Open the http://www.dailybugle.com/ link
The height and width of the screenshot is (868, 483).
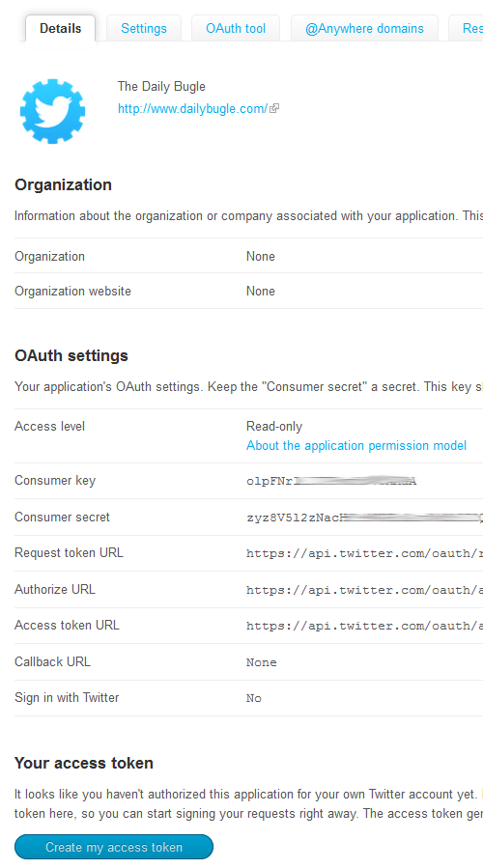coord(193,108)
